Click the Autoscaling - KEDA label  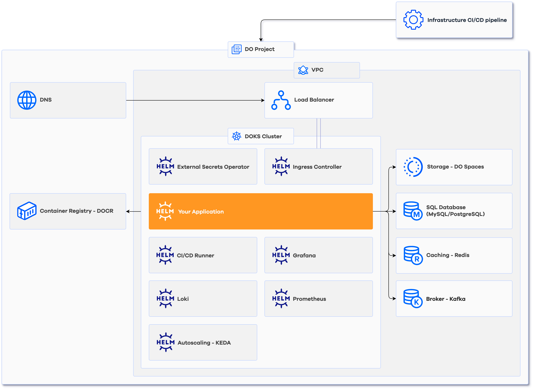[204, 343]
